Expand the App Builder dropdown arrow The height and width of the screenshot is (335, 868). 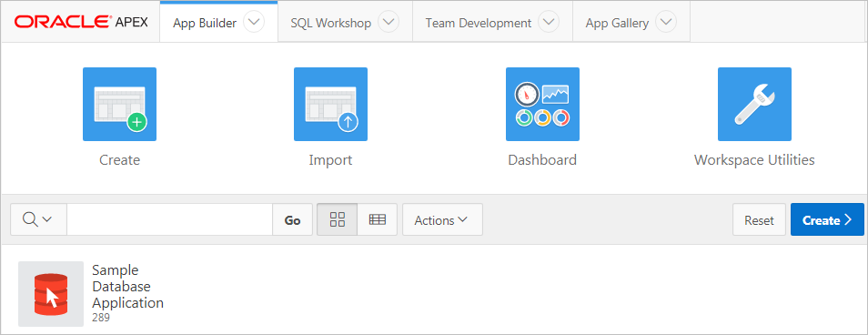tap(254, 22)
